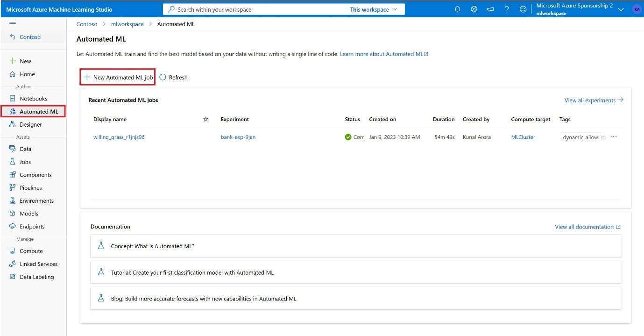The height and width of the screenshot is (336, 644).
Task: Click the New Automated ML job button
Action: [x=117, y=77]
